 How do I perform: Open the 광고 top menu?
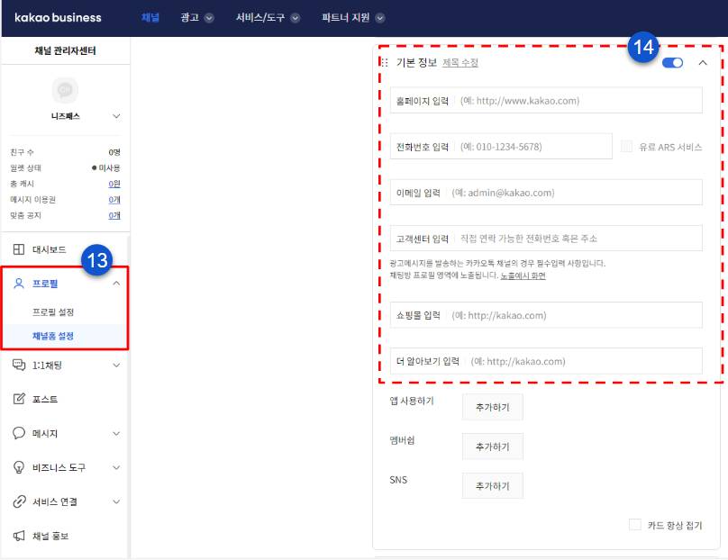coord(197,17)
